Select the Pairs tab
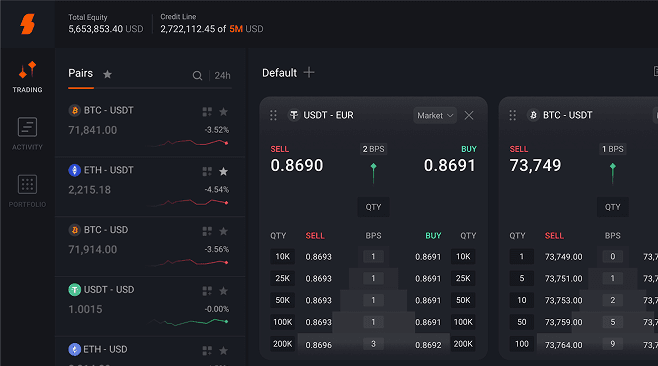658x366 pixels. tap(81, 73)
